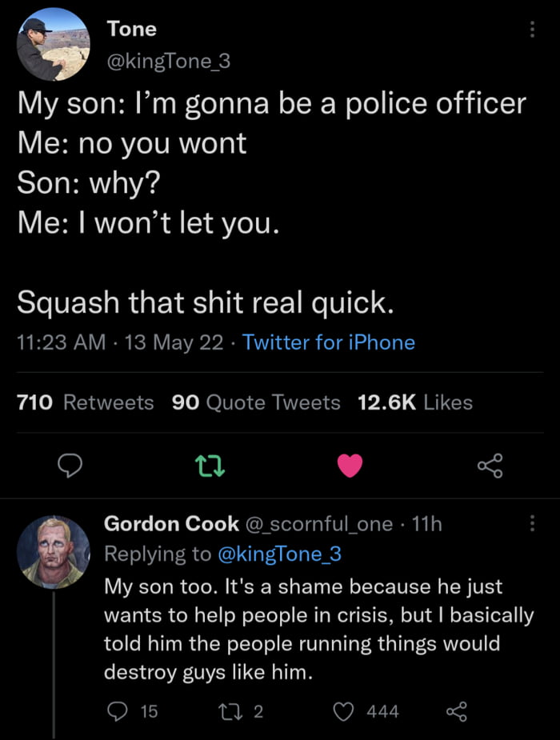This screenshot has height=740, width=560.
Task: Click the tweet timestamp 11:23 AM
Action: (61, 342)
